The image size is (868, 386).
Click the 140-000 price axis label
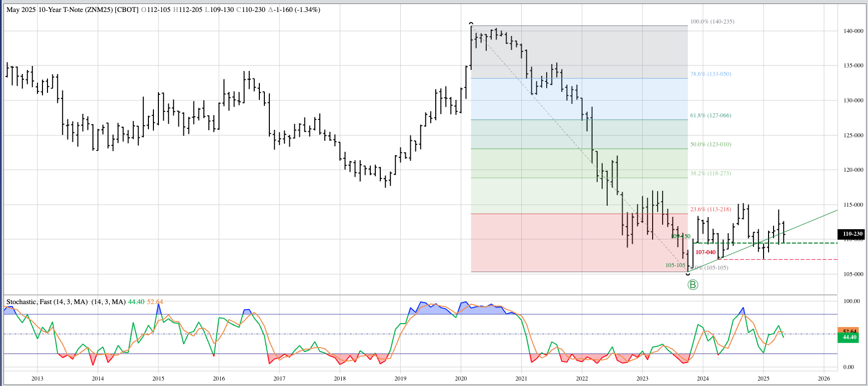click(853, 31)
